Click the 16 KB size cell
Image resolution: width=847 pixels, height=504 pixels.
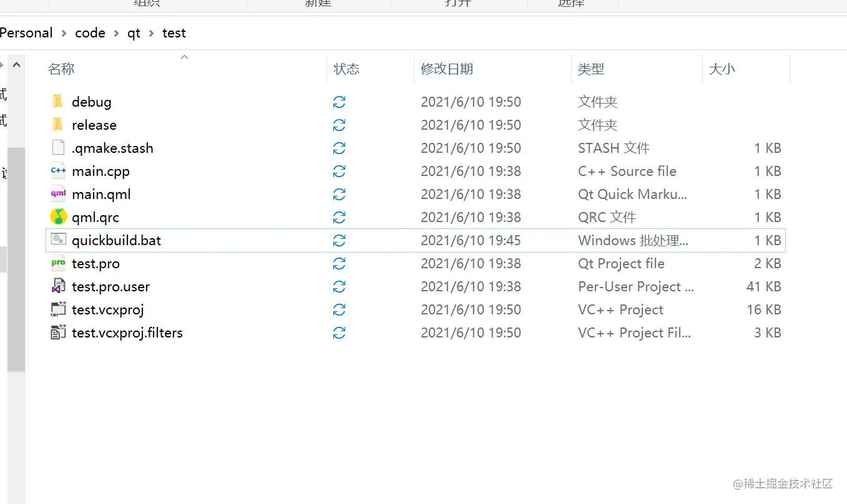pyautogui.click(x=763, y=309)
